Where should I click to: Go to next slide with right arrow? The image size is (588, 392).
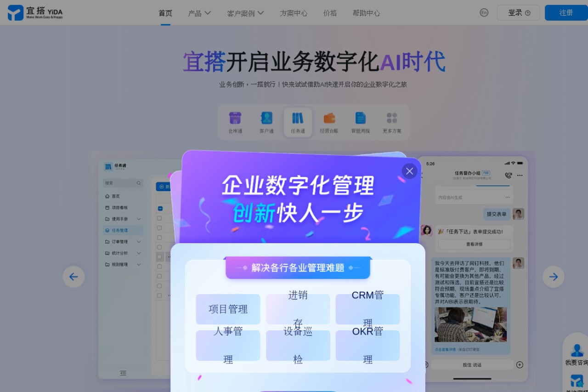(553, 277)
